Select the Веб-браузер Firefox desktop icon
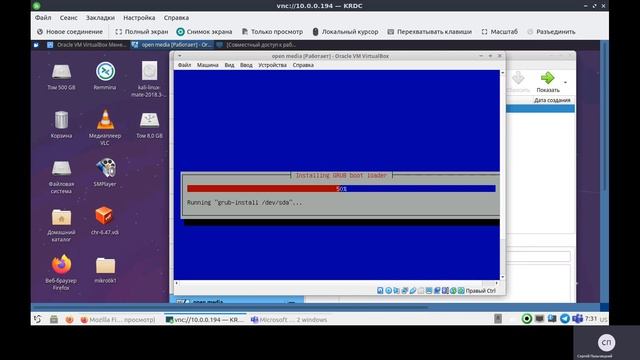This screenshot has width=640, height=360. 61,273
